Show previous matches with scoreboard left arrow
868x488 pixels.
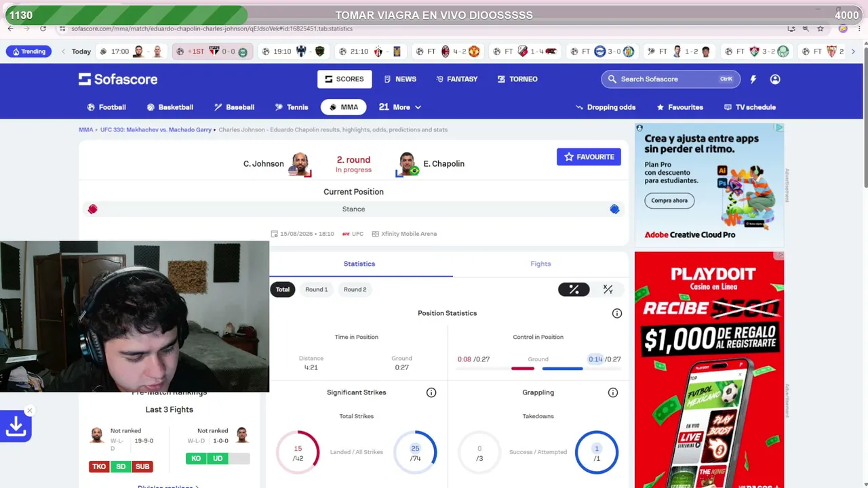click(63, 52)
